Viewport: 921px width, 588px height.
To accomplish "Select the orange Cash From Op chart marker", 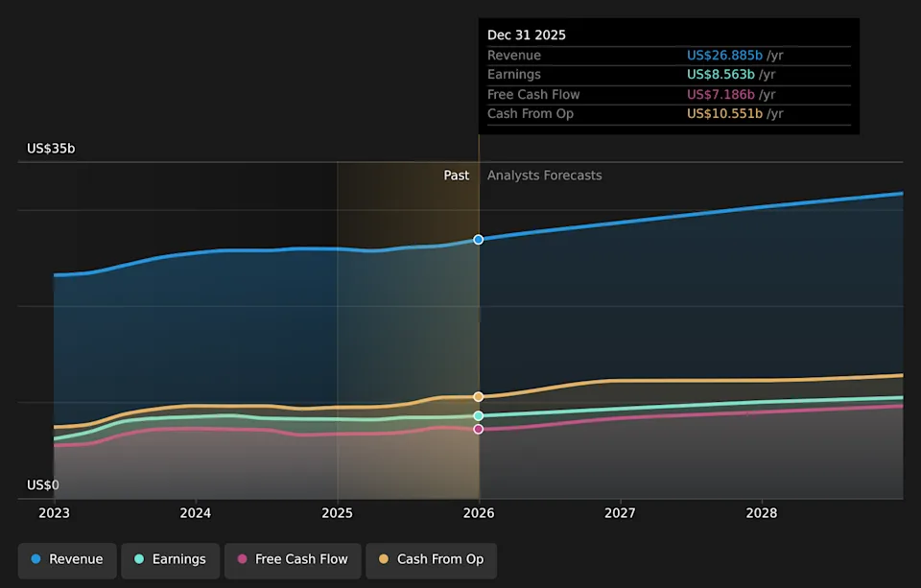I will (478, 396).
